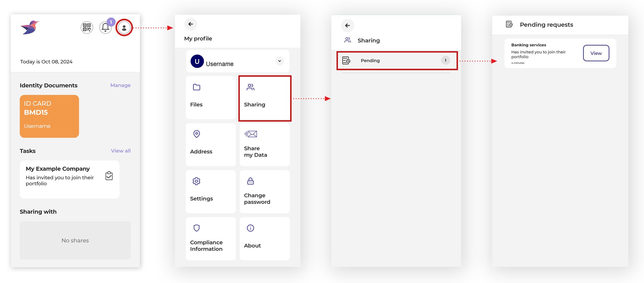The height and width of the screenshot is (283, 644).
Task: Open the Change password tile
Action: click(265, 191)
